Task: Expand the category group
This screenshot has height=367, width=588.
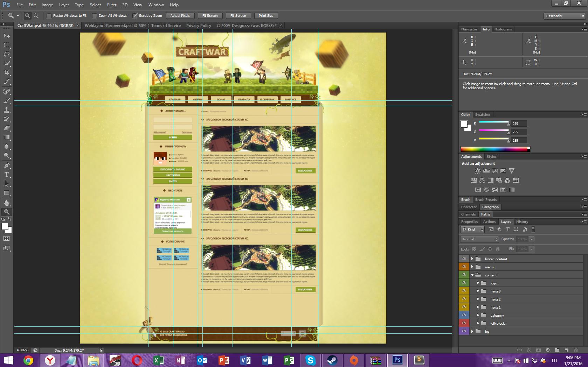Action: click(x=478, y=315)
